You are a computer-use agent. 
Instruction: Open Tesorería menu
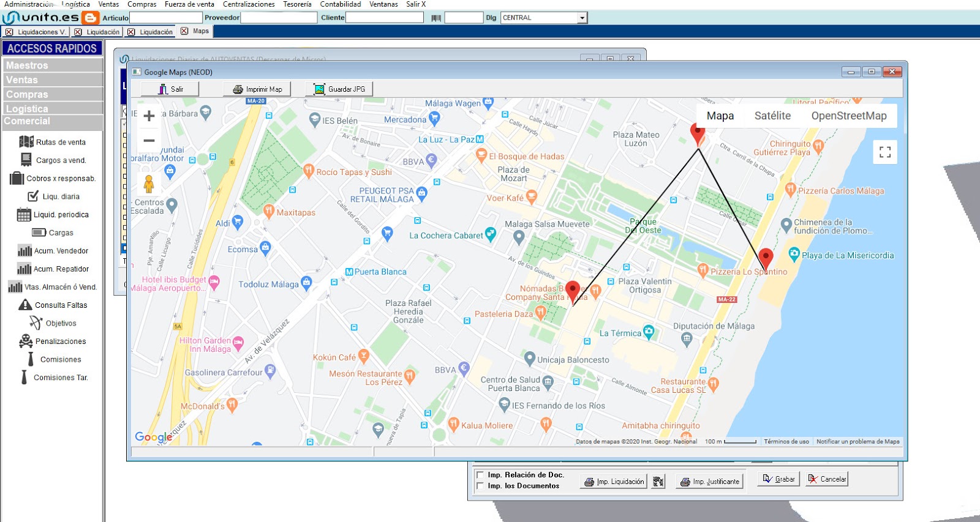297,4
